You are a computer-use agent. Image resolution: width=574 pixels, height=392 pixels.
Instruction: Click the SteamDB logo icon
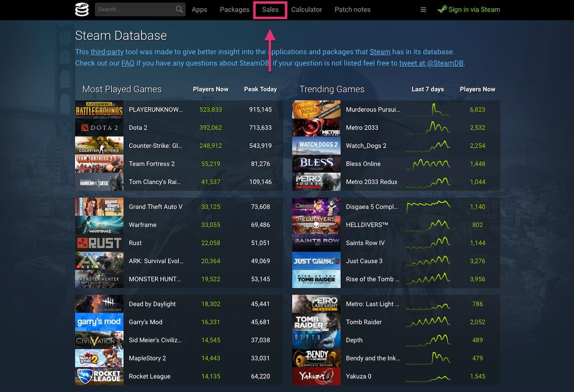point(81,10)
